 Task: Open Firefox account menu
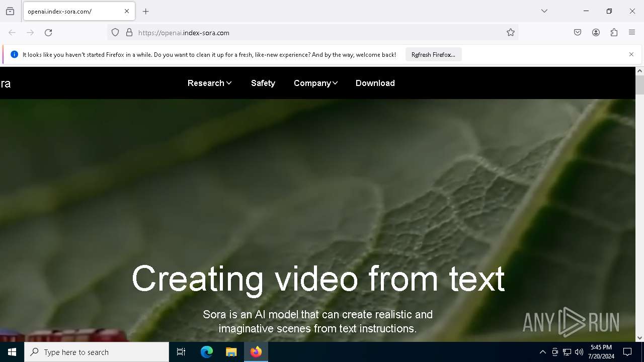tap(596, 33)
